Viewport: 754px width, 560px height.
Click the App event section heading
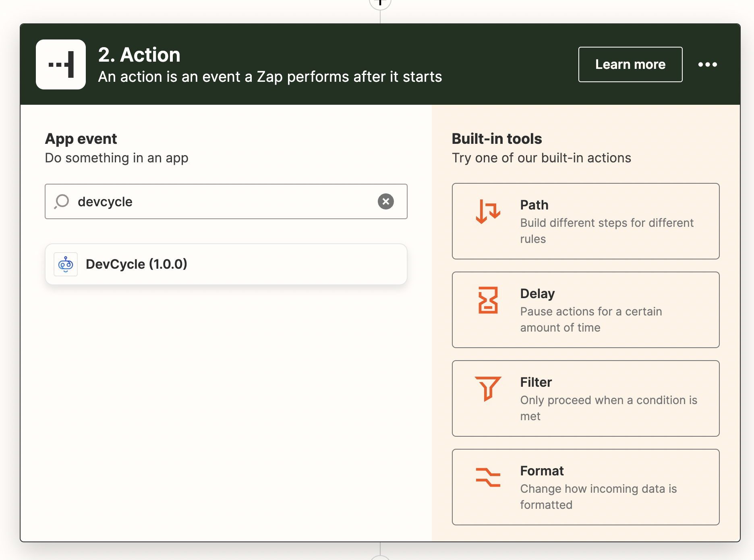pyautogui.click(x=81, y=138)
